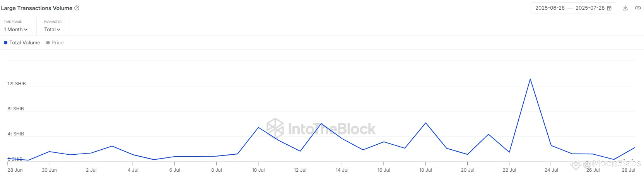Toggle the Total Volume series visibility
Viewport: 644px width, 174px height.
(22, 43)
